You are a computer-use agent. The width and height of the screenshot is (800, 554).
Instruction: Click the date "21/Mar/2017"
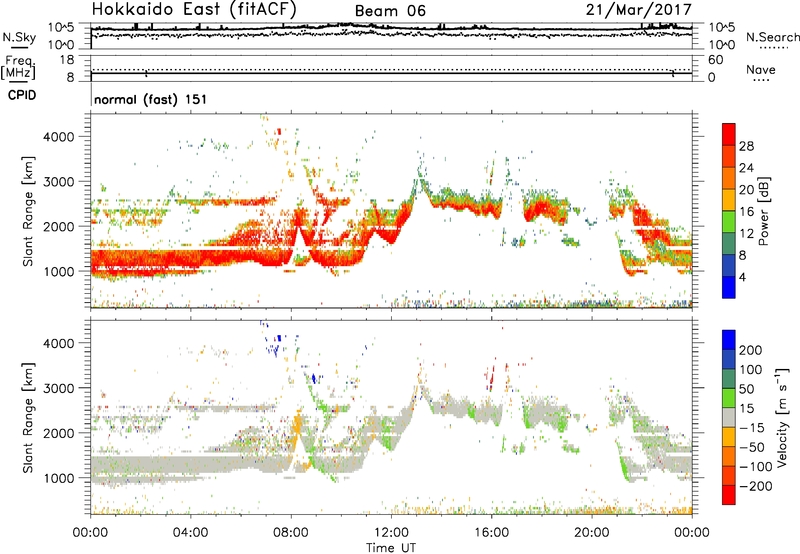[639, 10]
